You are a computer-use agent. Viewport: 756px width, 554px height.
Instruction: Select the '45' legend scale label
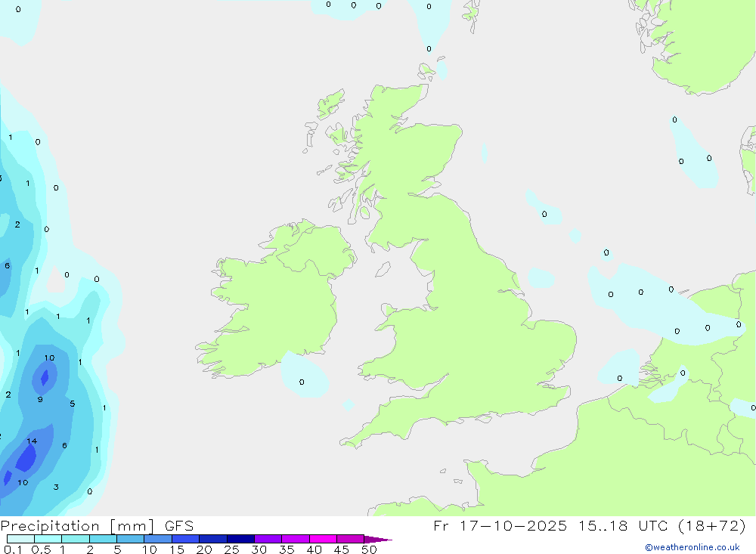tap(342, 549)
